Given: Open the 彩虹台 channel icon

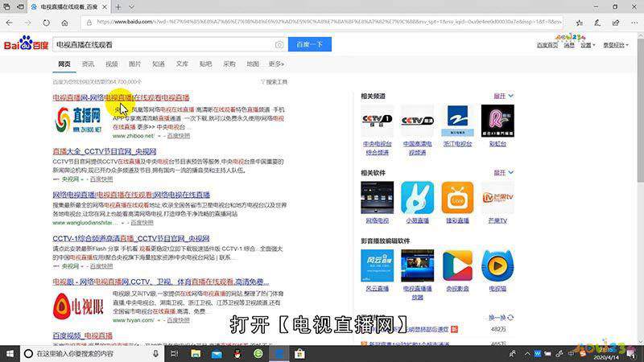Looking at the screenshot, I should tap(497, 121).
